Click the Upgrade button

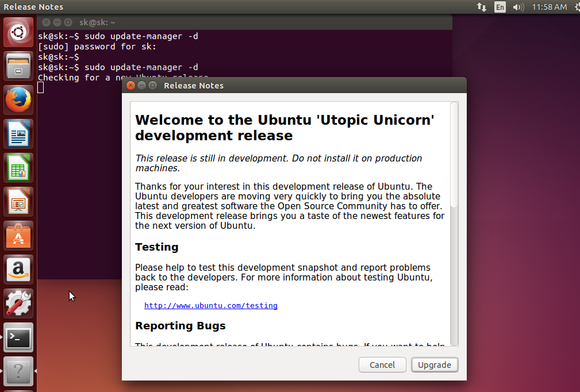point(435,365)
